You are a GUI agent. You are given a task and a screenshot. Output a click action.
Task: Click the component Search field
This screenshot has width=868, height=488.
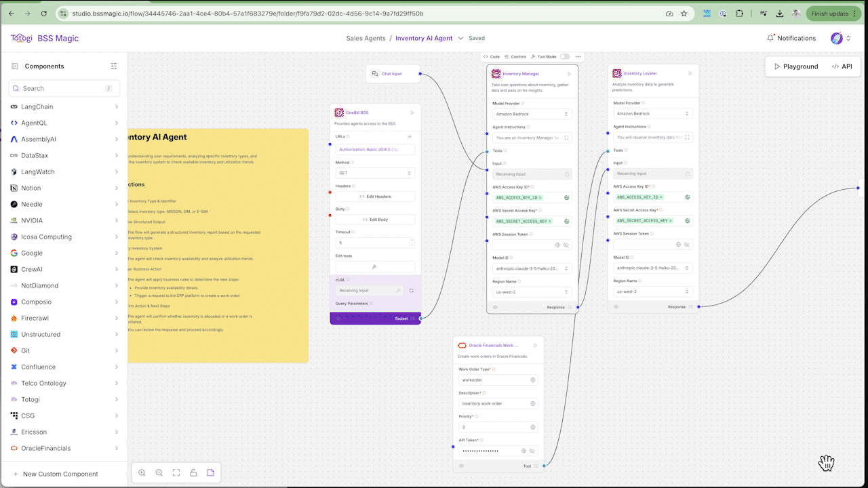click(64, 88)
